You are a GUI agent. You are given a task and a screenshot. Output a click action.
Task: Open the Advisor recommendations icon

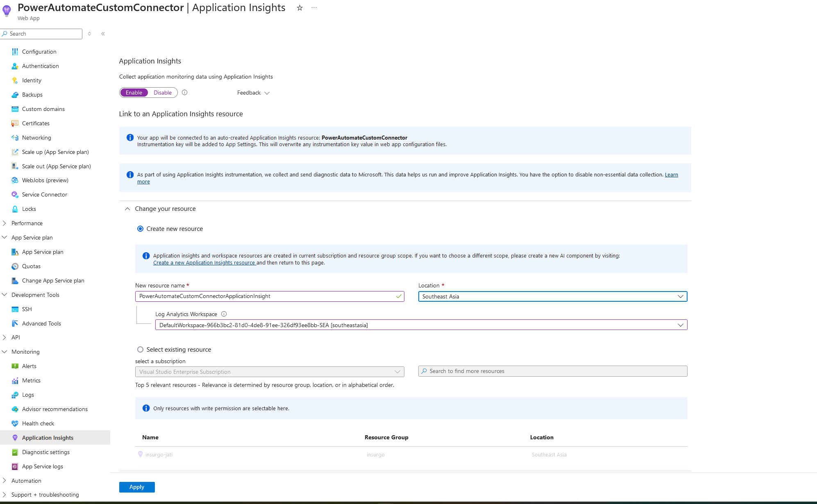pos(15,409)
